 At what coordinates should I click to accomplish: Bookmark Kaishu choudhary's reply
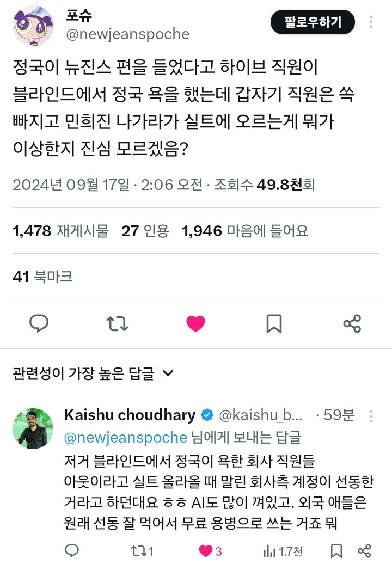click(x=337, y=550)
